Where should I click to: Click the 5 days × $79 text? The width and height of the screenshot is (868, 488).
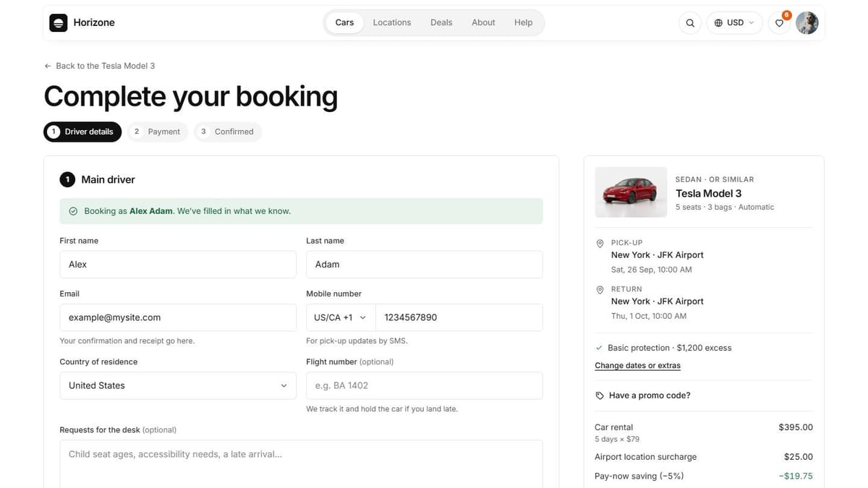[617, 439]
